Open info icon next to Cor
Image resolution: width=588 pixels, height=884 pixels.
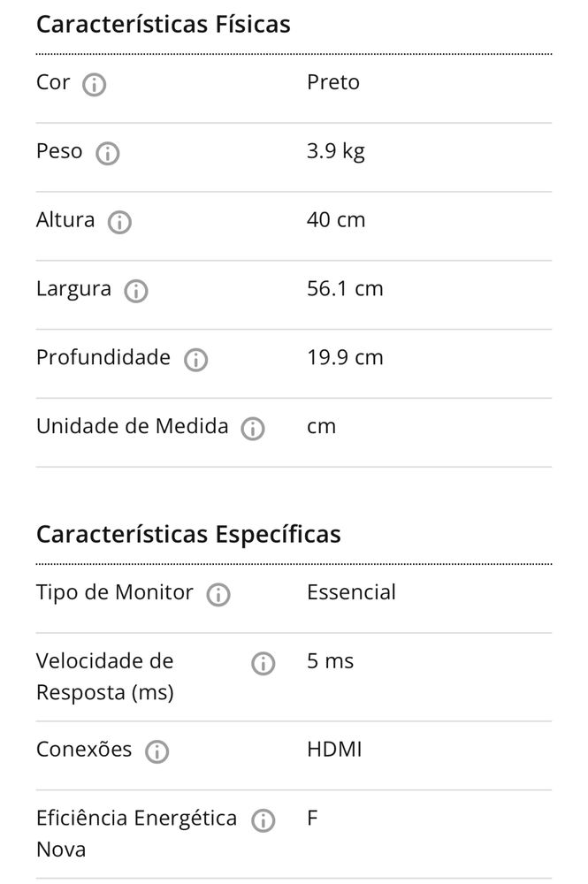pos(94,85)
